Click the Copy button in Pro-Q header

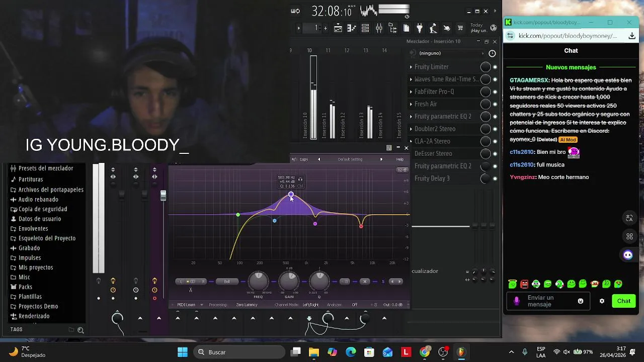(x=304, y=159)
